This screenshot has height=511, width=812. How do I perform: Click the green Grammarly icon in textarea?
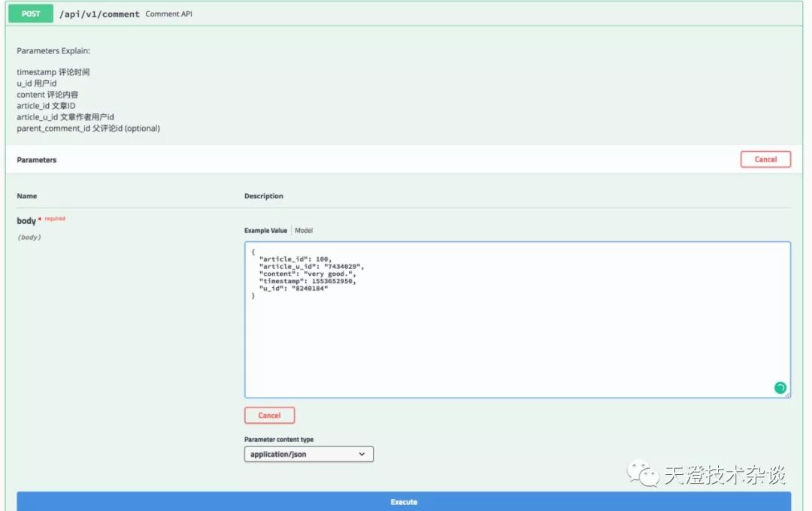[x=780, y=387]
